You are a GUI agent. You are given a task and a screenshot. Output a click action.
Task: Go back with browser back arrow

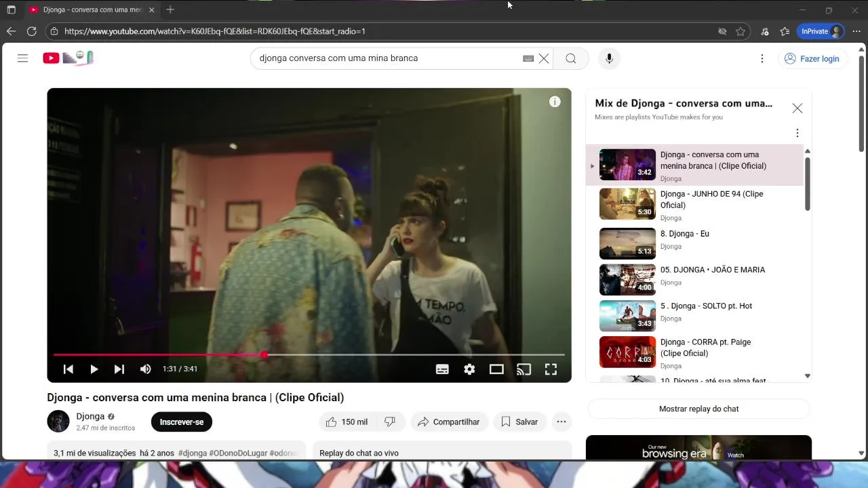coord(11,31)
